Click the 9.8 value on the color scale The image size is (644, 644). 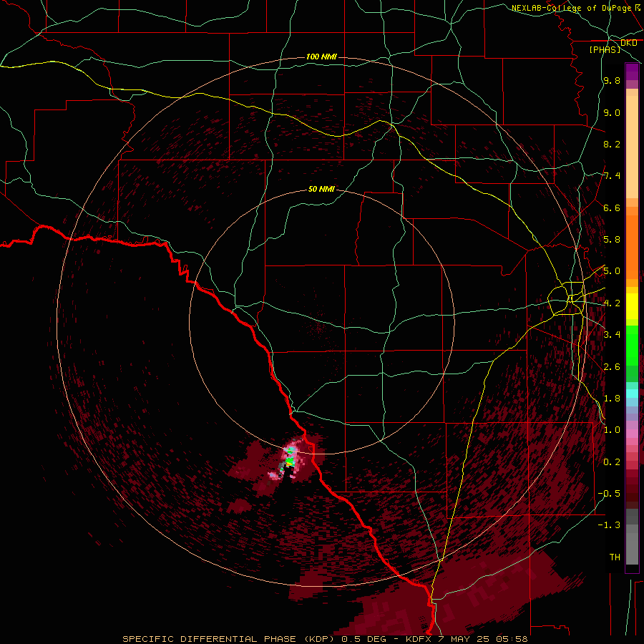pos(612,80)
